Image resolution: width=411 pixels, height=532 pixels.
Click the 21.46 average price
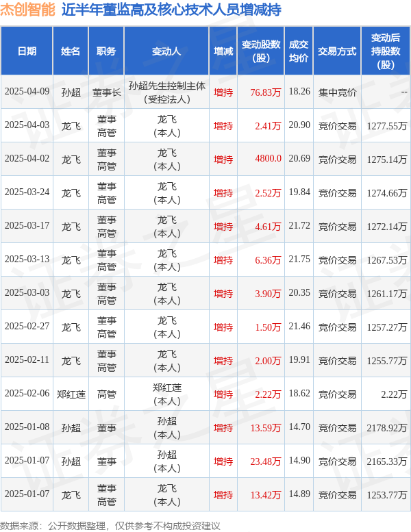tap(299, 327)
